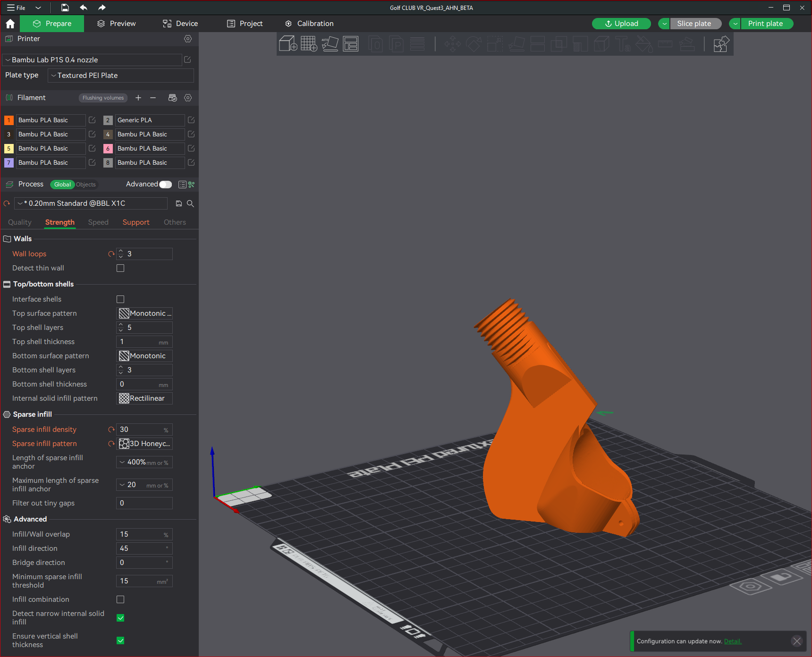812x657 pixels.
Task: Click the orange filament 1 color swatch
Action: pos(8,120)
